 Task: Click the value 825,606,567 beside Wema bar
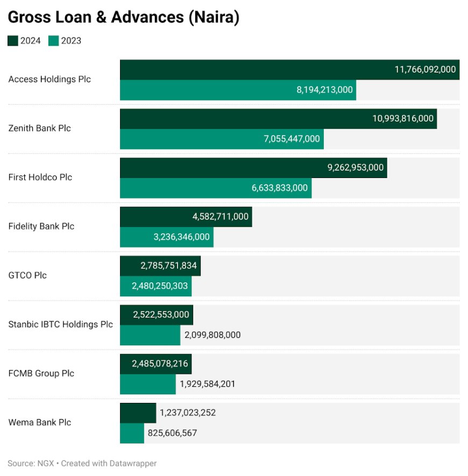(x=172, y=433)
